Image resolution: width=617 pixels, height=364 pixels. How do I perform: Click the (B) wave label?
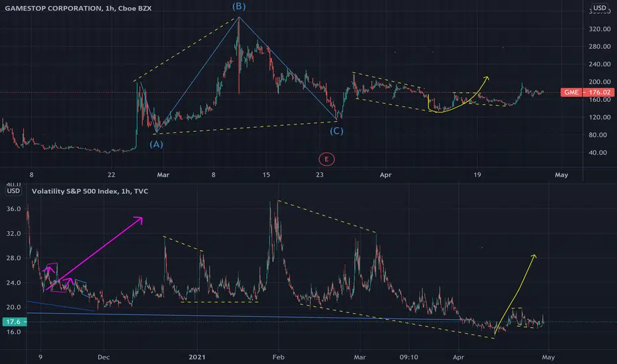click(x=239, y=7)
